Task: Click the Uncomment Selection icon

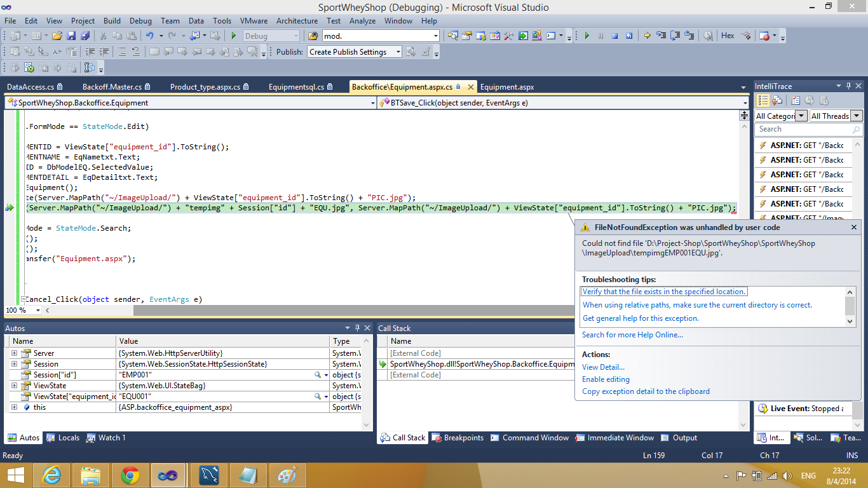Action: point(136,52)
